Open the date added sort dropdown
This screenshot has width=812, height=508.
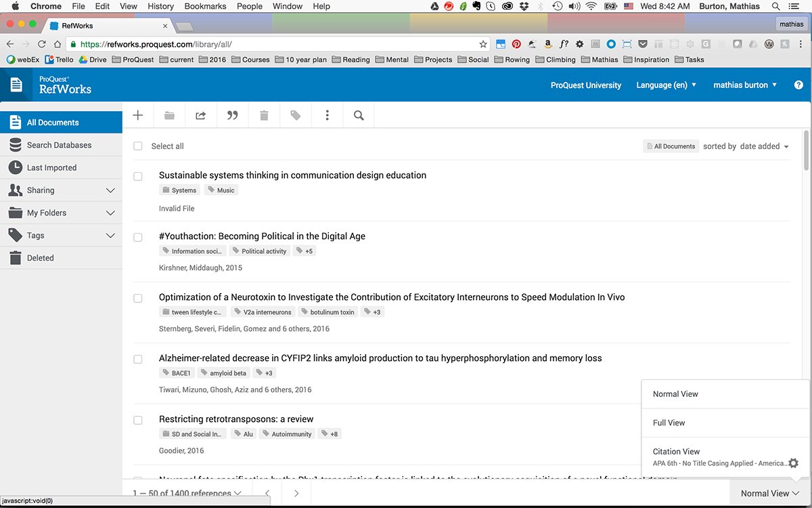point(765,146)
